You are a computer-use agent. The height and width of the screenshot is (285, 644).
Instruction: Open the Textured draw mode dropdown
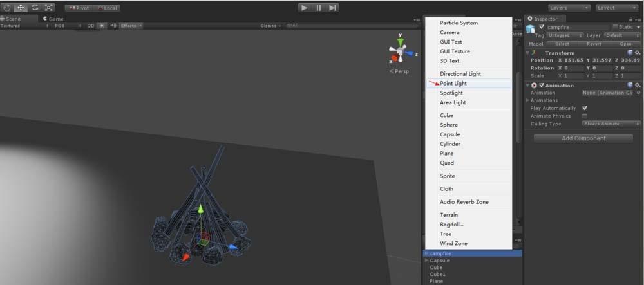[24, 26]
